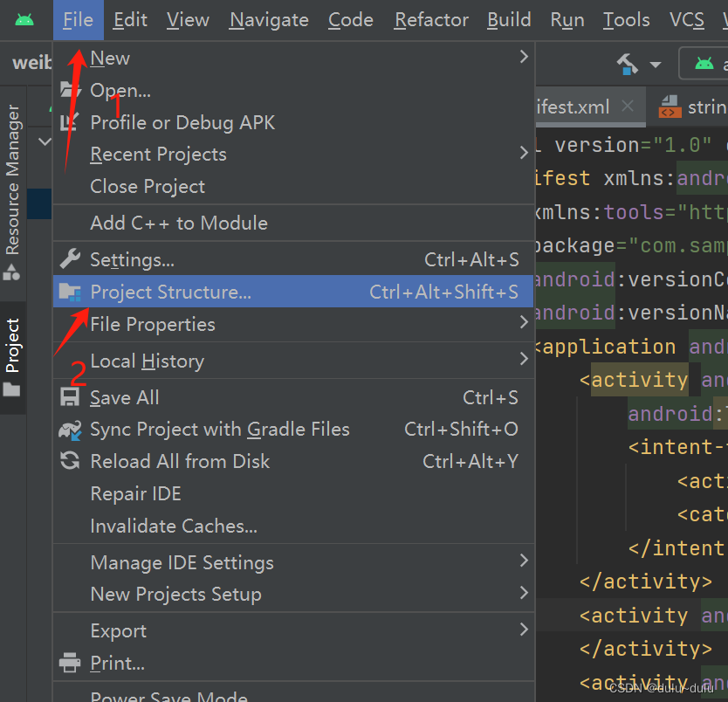Open the Edit menu
This screenshot has height=702, width=728.
130,20
